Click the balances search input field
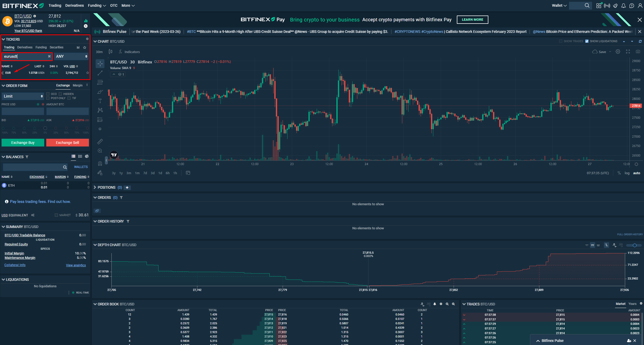This screenshot has height=345, width=644. (x=35, y=167)
